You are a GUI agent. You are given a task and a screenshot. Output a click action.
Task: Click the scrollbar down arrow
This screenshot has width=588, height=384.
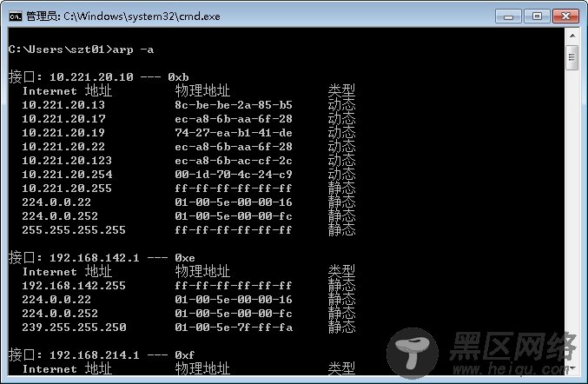click(x=572, y=367)
